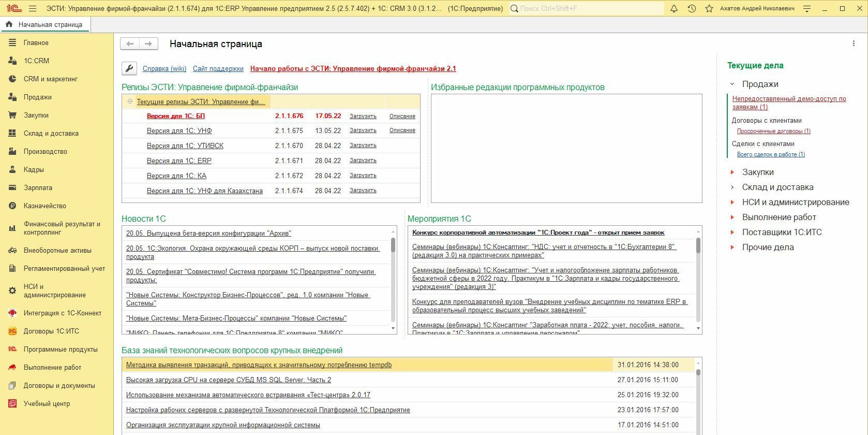The height and width of the screenshot is (435, 868).
Task: Open Описание for Версия для 1С: УНФ
Action: pyautogui.click(x=402, y=130)
